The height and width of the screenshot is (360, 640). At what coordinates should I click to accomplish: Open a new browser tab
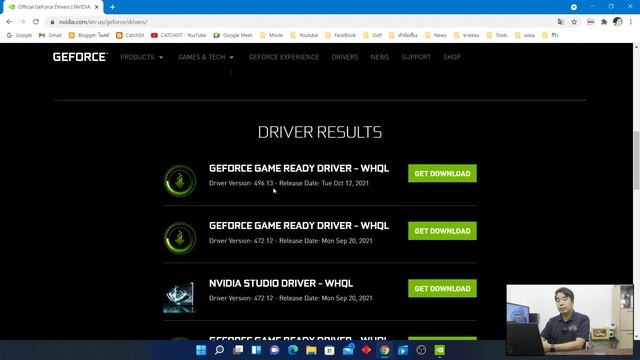coord(112,7)
